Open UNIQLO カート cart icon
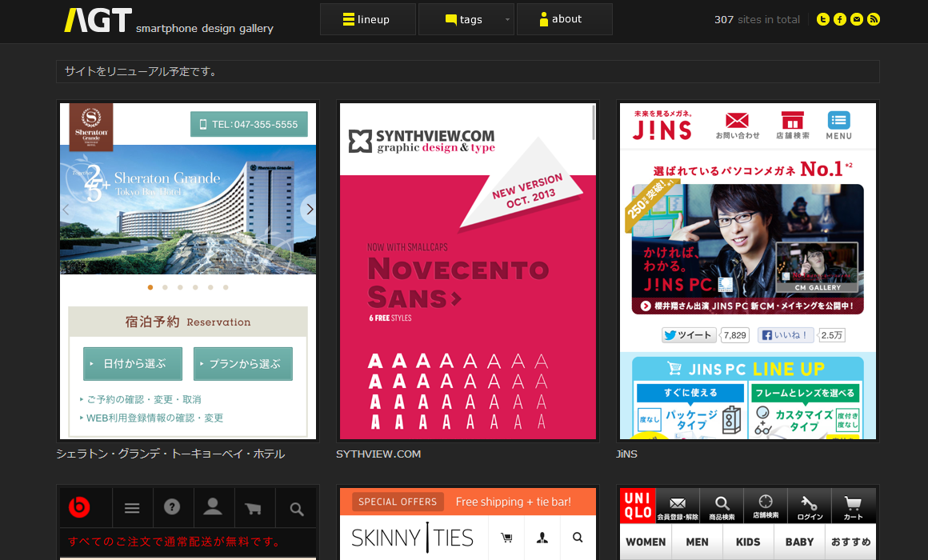The image size is (928, 560). (854, 506)
